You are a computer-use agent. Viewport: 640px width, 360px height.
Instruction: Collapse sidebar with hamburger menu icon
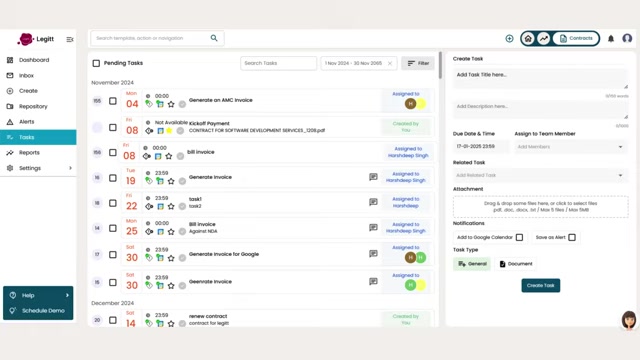click(x=70, y=39)
